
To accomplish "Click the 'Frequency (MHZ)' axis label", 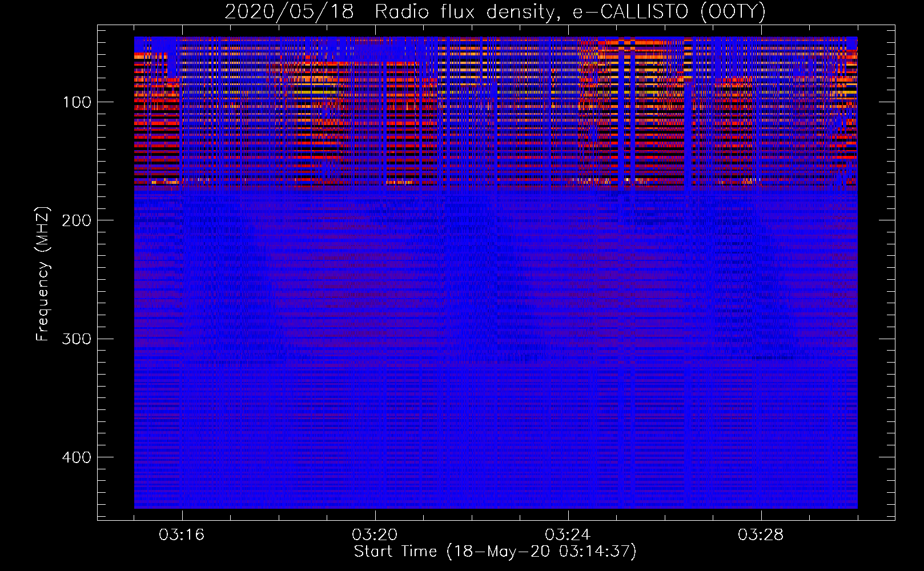I will pyautogui.click(x=43, y=274).
